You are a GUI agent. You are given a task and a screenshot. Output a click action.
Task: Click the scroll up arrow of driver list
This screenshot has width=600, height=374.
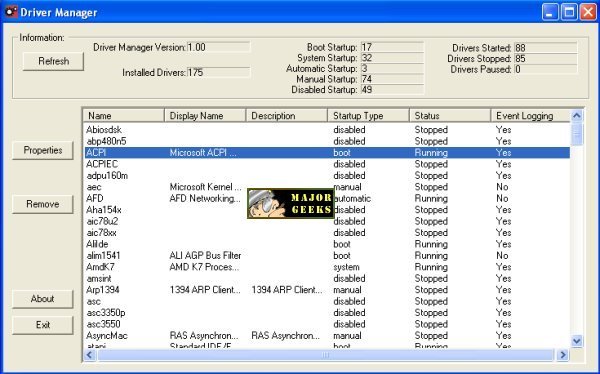click(577, 115)
